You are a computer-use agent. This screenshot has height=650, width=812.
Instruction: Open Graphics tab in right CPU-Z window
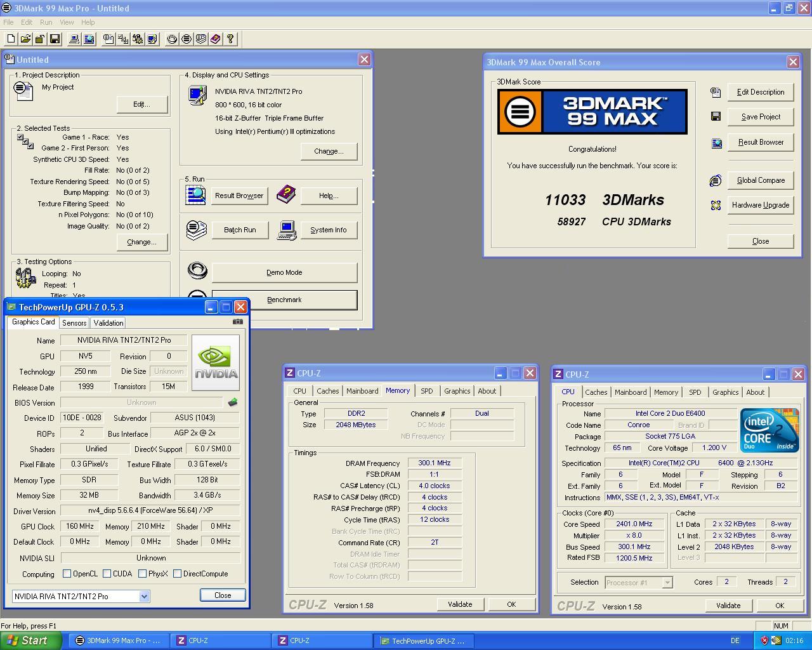click(725, 392)
